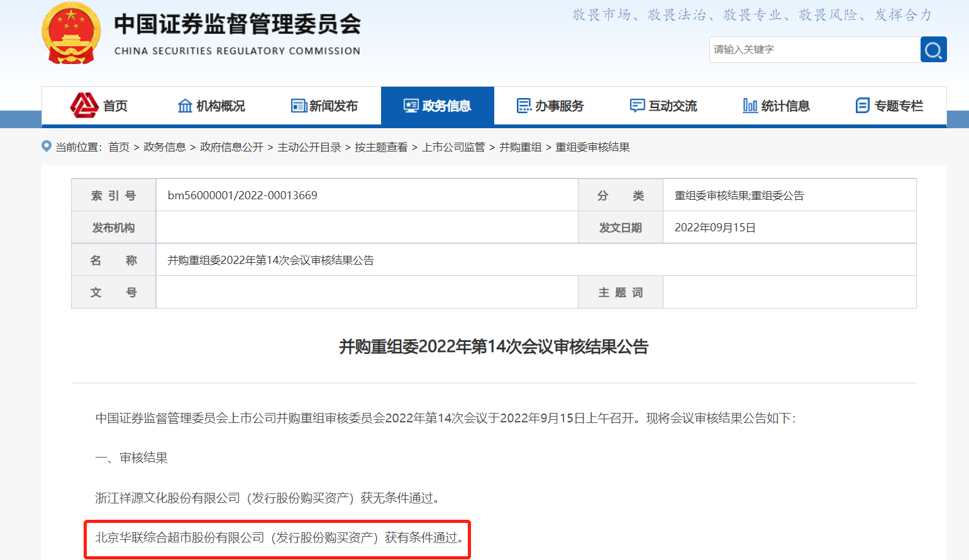Click the bar chart icon for 统计信息
The height and width of the screenshot is (560, 969).
(x=750, y=106)
